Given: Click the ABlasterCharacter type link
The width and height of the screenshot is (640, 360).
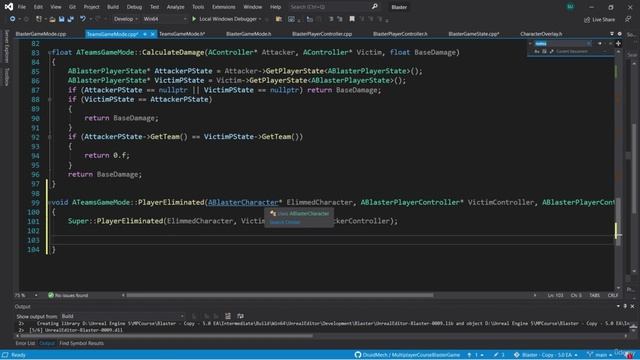Looking at the screenshot, I should coord(243,202).
